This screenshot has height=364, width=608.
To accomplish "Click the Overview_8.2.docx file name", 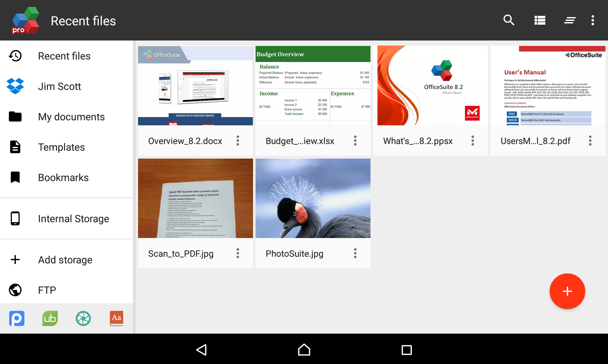I will coord(185,141).
